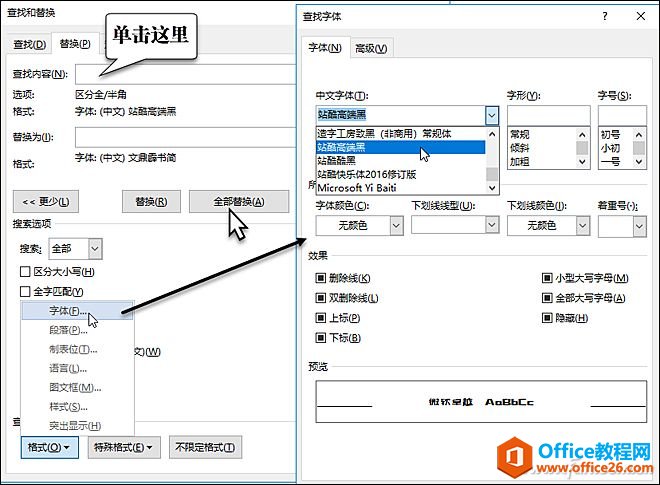The image size is (660, 485).
Task: Select 站酷高端黑 in the font list
Action: [x=401, y=147]
